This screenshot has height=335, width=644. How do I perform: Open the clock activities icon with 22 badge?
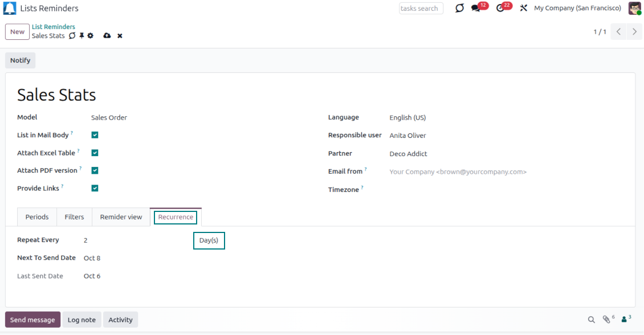[500, 9]
